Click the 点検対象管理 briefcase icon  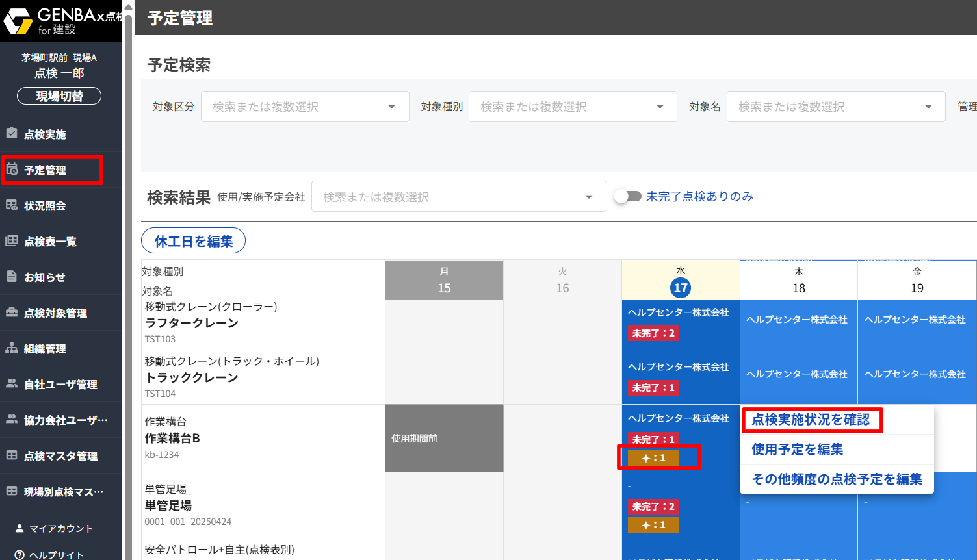click(x=12, y=312)
